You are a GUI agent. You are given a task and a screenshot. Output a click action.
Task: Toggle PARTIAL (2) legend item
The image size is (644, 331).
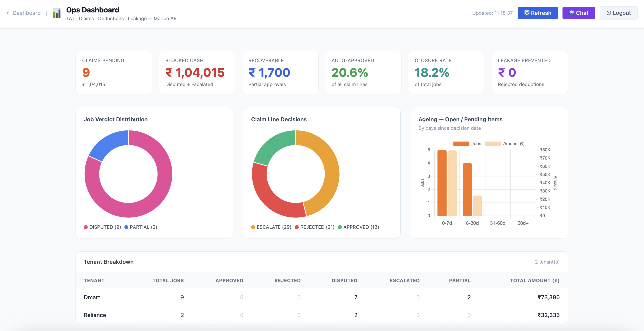coord(141,227)
